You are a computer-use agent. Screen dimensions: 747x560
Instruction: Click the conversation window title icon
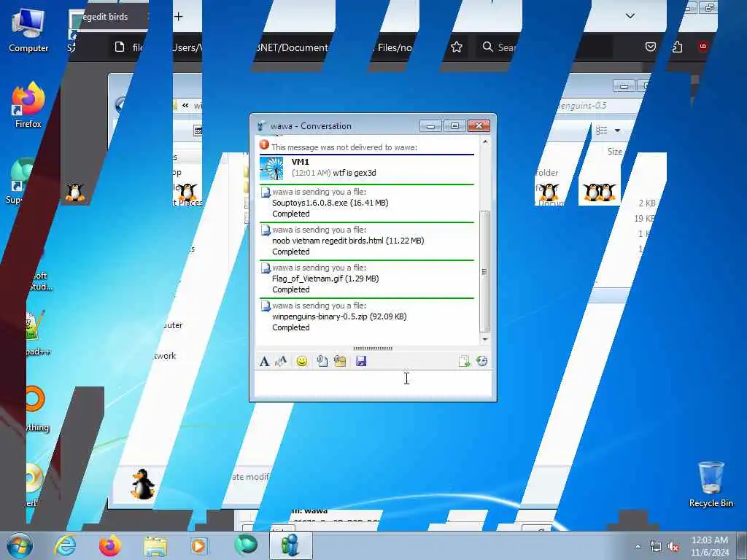click(x=261, y=126)
